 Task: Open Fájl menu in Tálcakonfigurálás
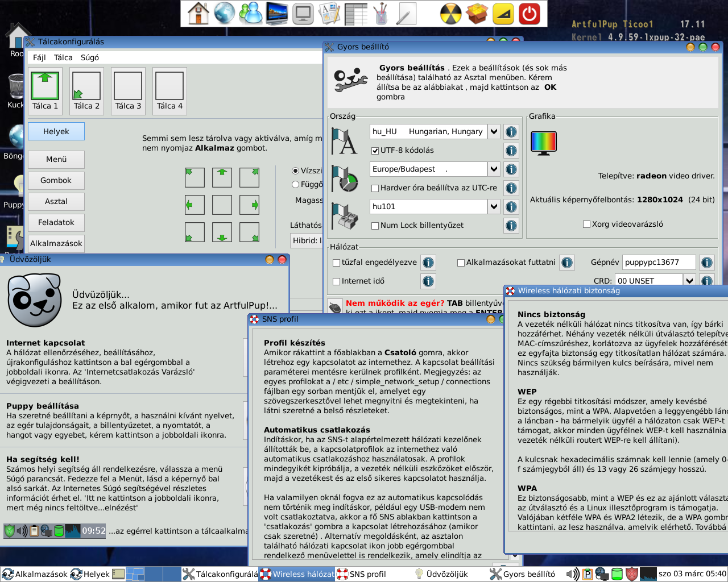coord(39,57)
